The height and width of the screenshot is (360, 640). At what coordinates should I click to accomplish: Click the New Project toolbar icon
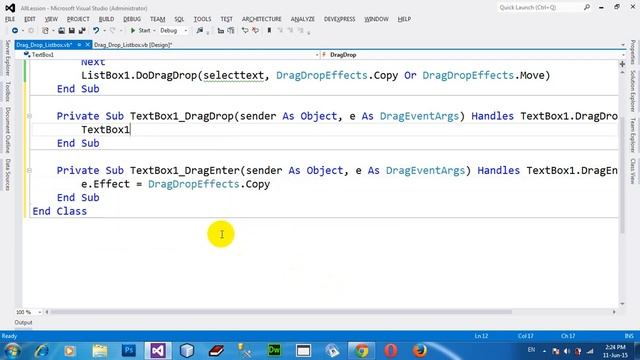45,31
